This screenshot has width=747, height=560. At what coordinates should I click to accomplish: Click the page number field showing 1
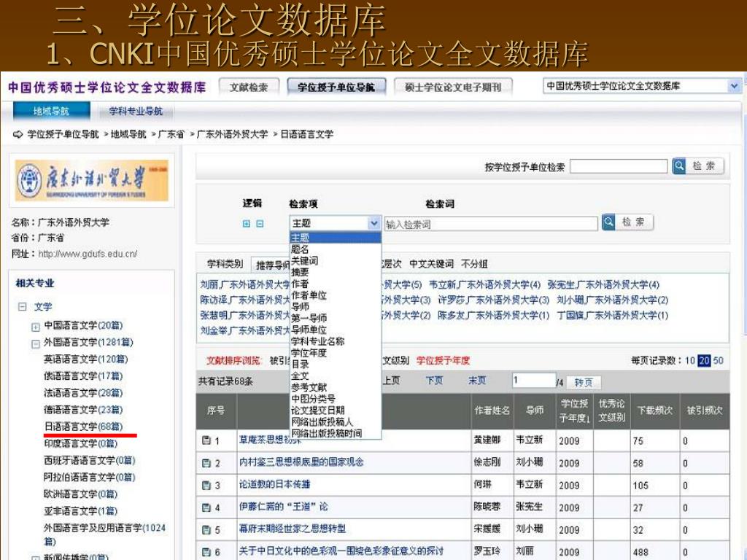[533, 381]
